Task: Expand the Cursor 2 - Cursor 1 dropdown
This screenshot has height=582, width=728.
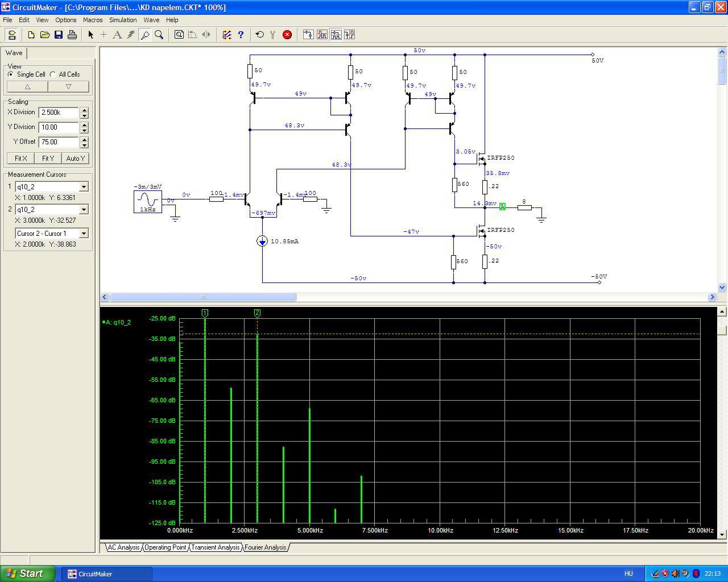Action: click(84, 234)
